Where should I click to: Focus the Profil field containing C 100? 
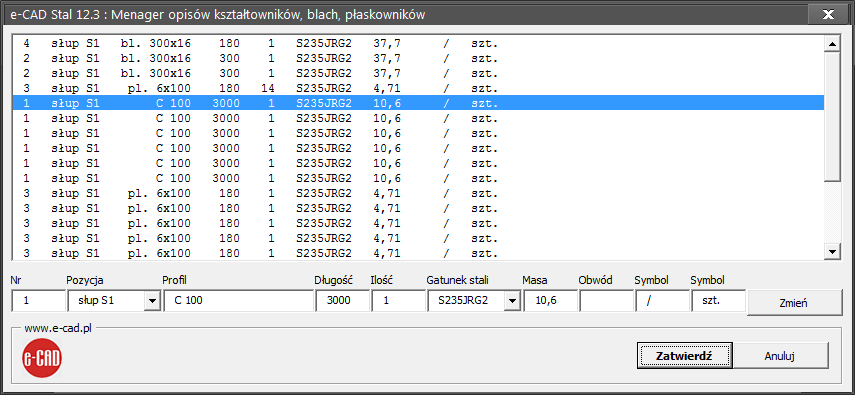pos(238,301)
